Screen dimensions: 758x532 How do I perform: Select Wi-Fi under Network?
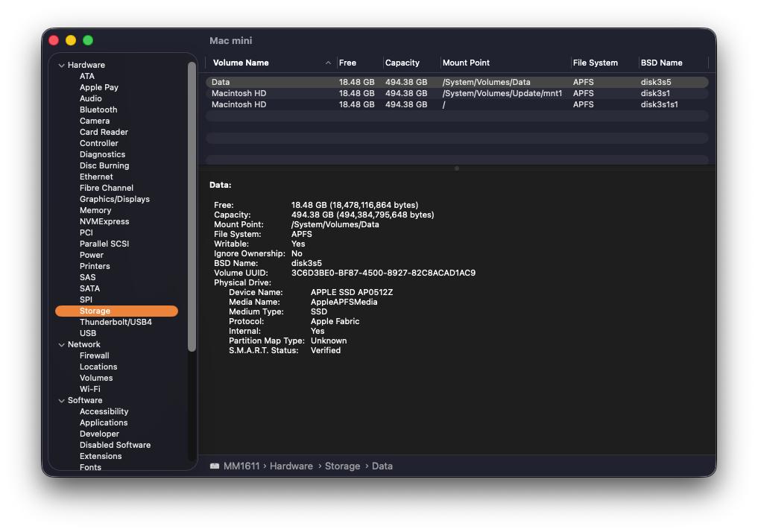tap(89, 389)
